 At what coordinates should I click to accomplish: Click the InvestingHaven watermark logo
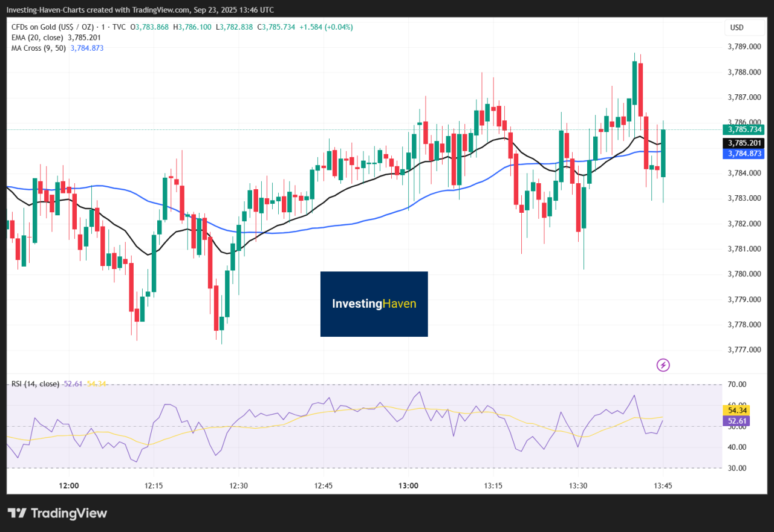click(374, 304)
